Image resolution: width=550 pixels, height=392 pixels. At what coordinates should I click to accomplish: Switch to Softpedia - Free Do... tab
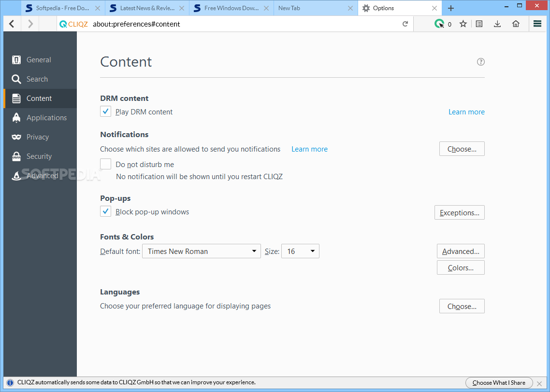[x=63, y=8]
